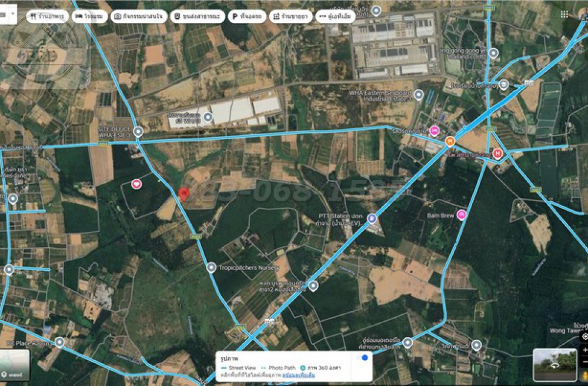Select the PTT Station fuel marker

pyautogui.click(x=372, y=218)
